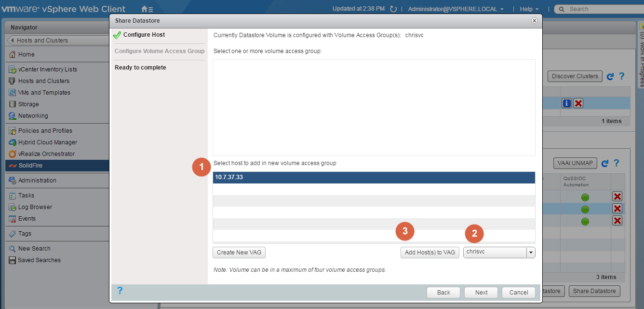The image size is (644, 309).
Task: Click the Back button
Action: (x=443, y=292)
